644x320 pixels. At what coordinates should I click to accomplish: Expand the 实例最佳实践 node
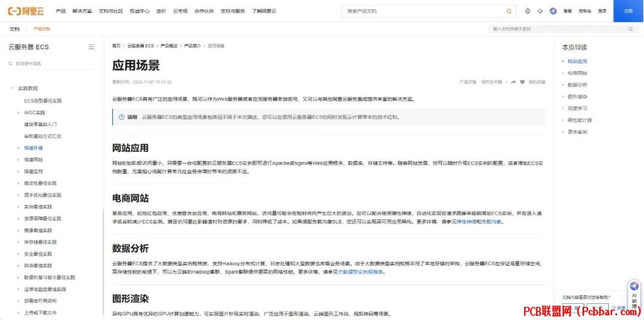(18, 207)
